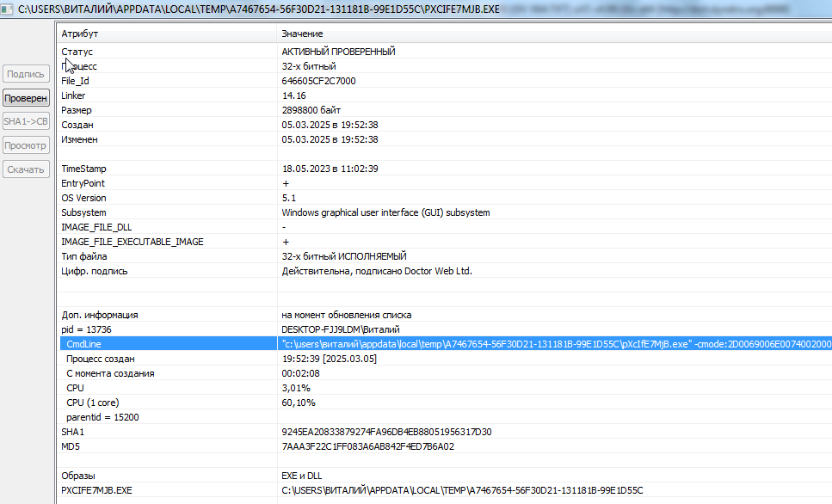Select OS Version value 5.1
The width and height of the screenshot is (832, 504).
point(288,198)
